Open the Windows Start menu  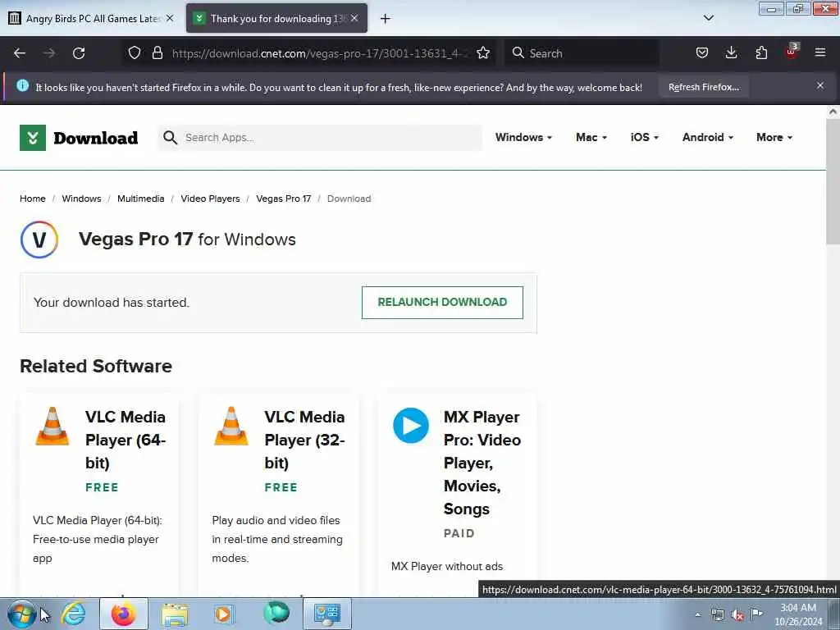point(21,614)
